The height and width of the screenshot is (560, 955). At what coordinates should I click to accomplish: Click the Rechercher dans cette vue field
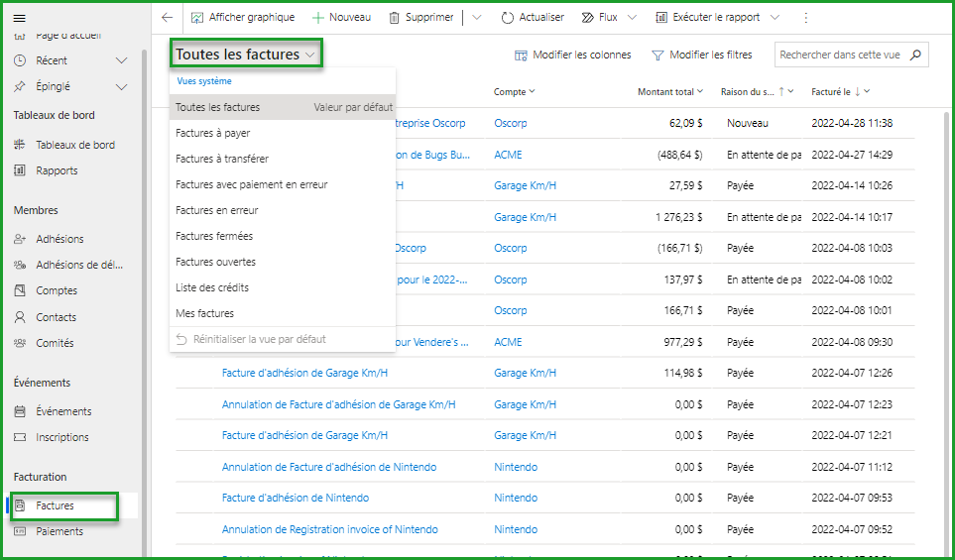click(841, 56)
